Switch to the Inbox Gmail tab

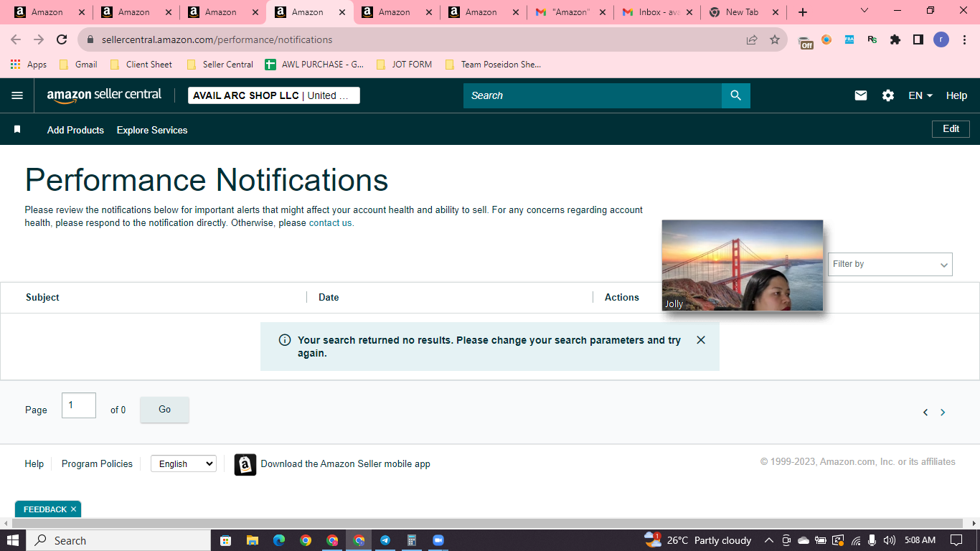[x=657, y=12]
